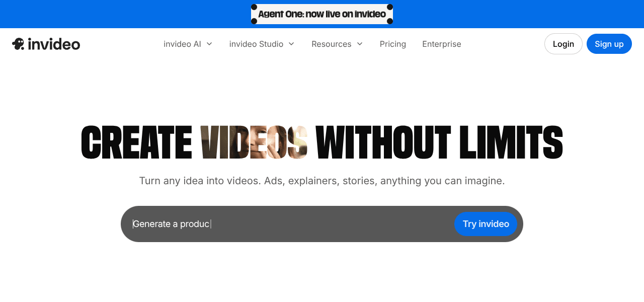Click the Sign up button
Viewport: 644px width, 302px height.
609,44
